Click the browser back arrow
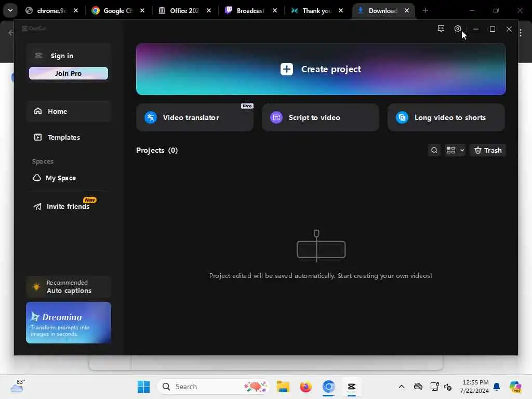The image size is (532, 399). (x=11, y=33)
